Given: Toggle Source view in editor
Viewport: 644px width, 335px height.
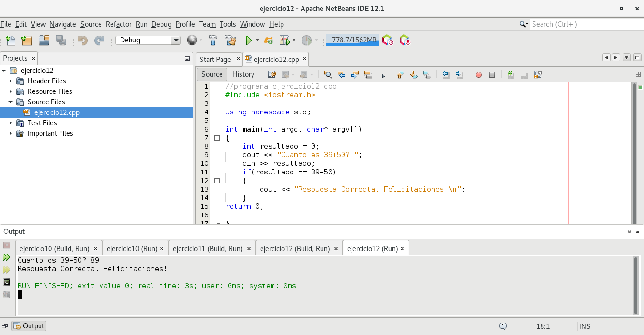Looking at the screenshot, I should point(212,74).
